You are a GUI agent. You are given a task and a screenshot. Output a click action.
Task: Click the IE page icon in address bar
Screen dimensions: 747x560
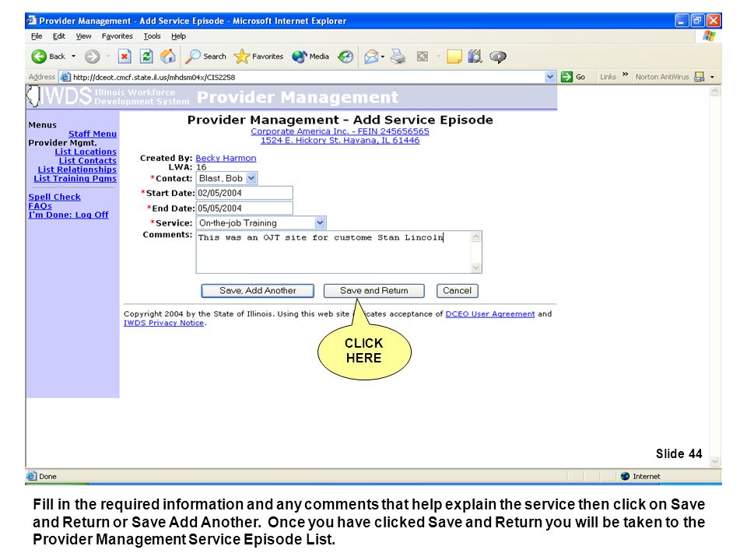tap(65, 77)
